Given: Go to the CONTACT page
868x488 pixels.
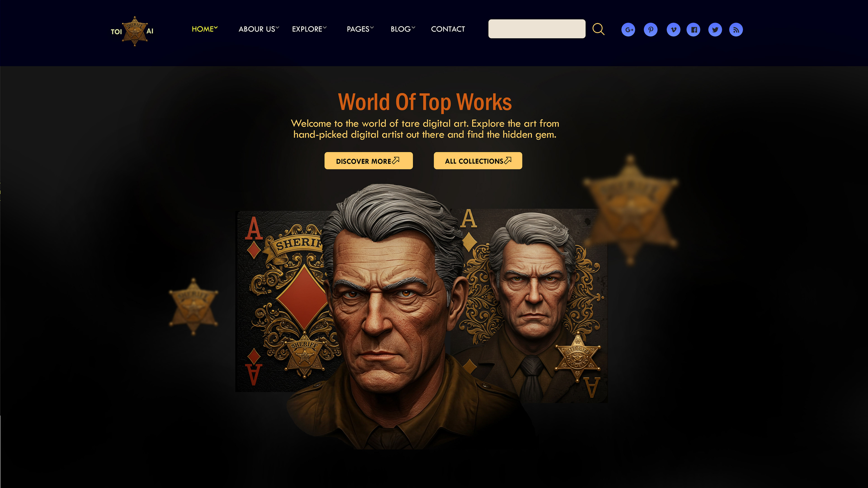Looking at the screenshot, I should (x=448, y=29).
